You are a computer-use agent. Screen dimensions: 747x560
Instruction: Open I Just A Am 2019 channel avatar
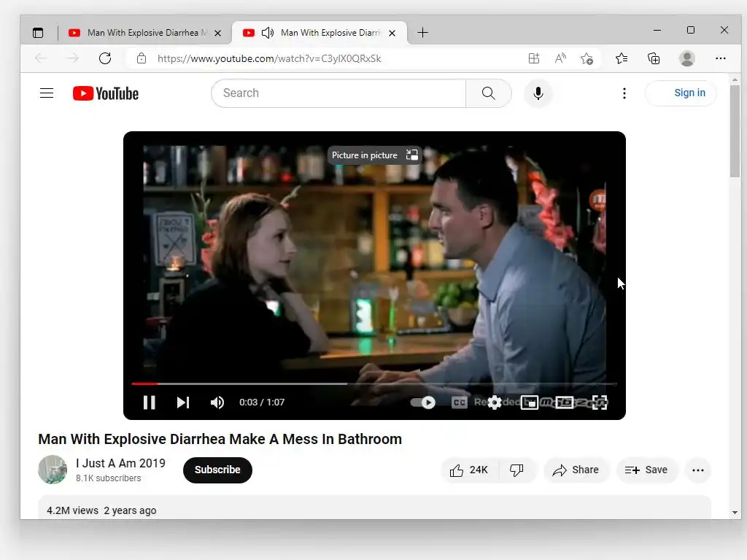pos(53,470)
